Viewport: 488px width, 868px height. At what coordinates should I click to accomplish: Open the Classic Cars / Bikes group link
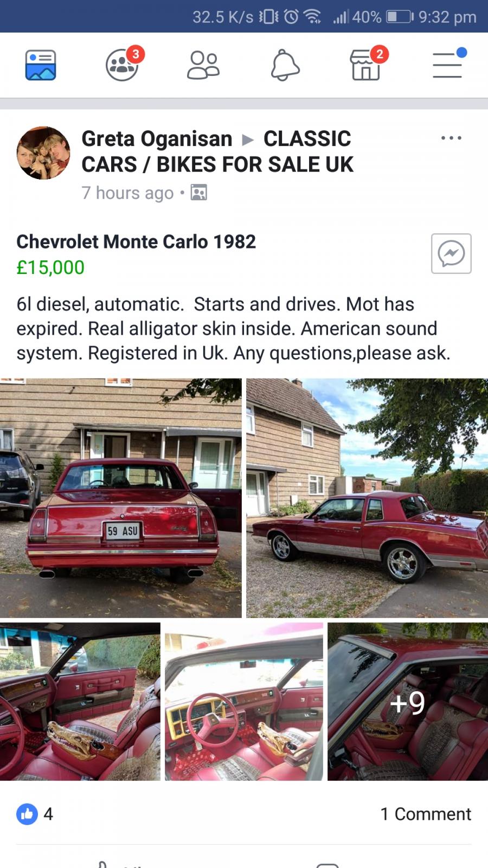click(217, 152)
